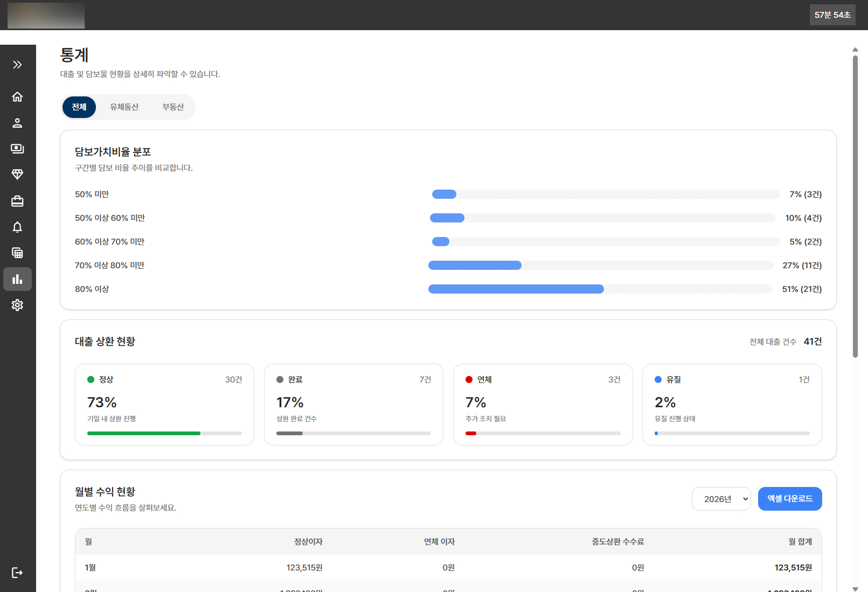Switch to the 유체동산 tab
Screen dimensions: 868x592
click(124, 107)
